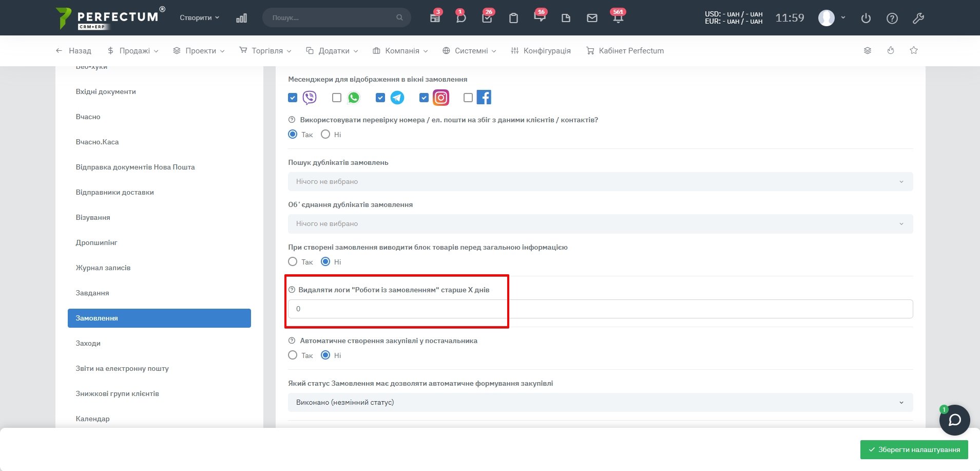Viewport: 980px width, 471px height.
Task: Enable the WhatsApp messenger checkbox
Action: [x=337, y=98]
